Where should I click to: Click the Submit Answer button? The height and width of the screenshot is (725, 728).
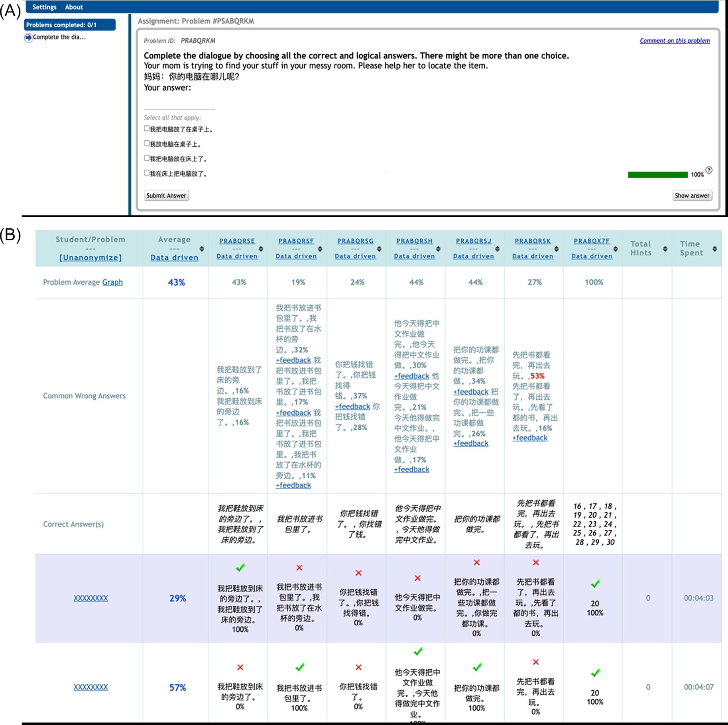click(x=166, y=195)
